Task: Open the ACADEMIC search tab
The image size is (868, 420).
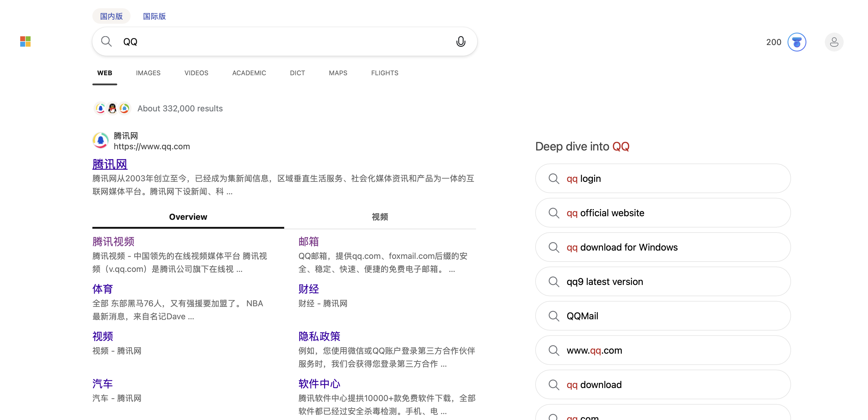Action: coord(249,73)
